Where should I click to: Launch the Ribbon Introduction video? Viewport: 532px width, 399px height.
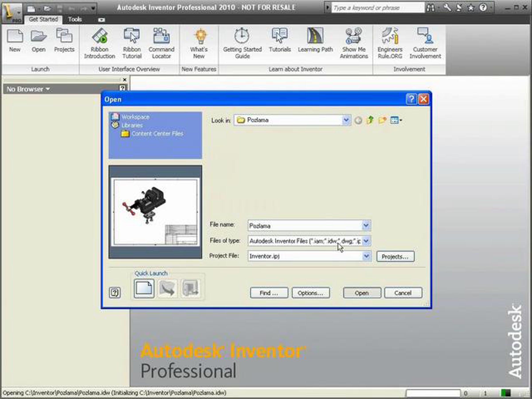coord(100,43)
